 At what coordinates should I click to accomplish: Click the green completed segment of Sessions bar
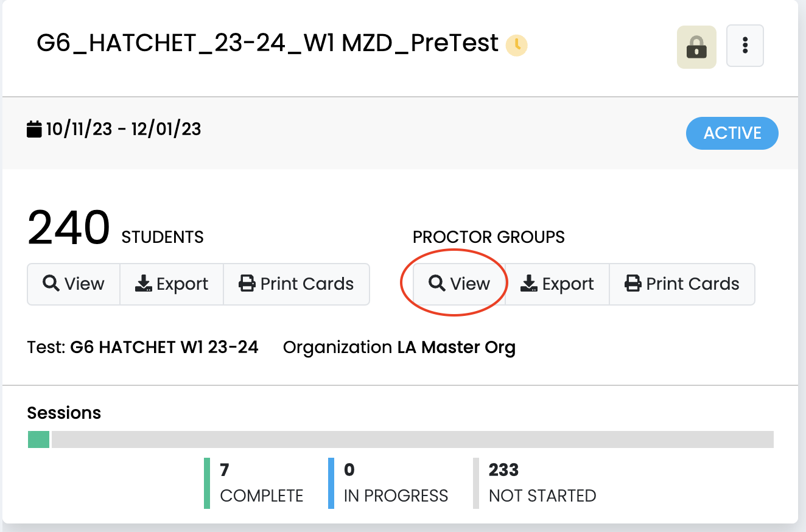(x=38, y=439)
